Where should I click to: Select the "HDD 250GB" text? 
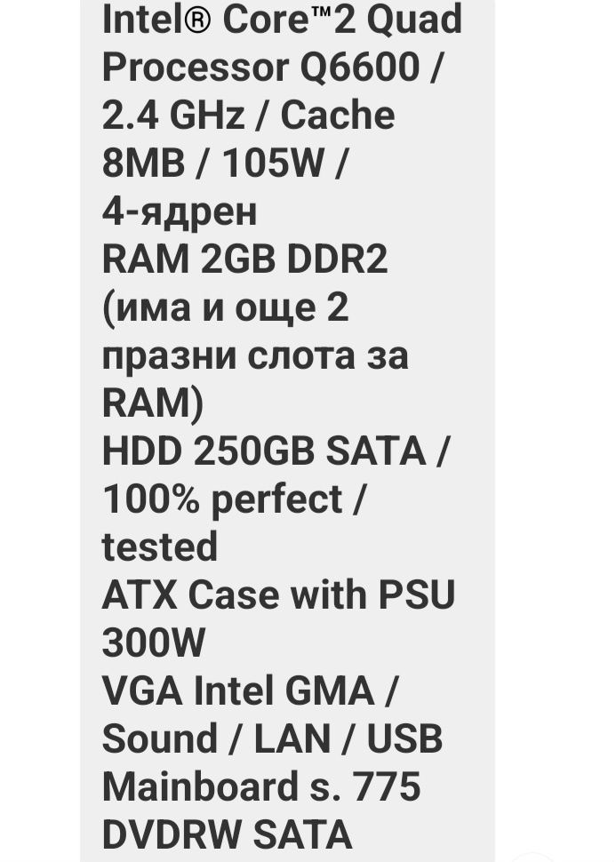click(x=209, y=451)
